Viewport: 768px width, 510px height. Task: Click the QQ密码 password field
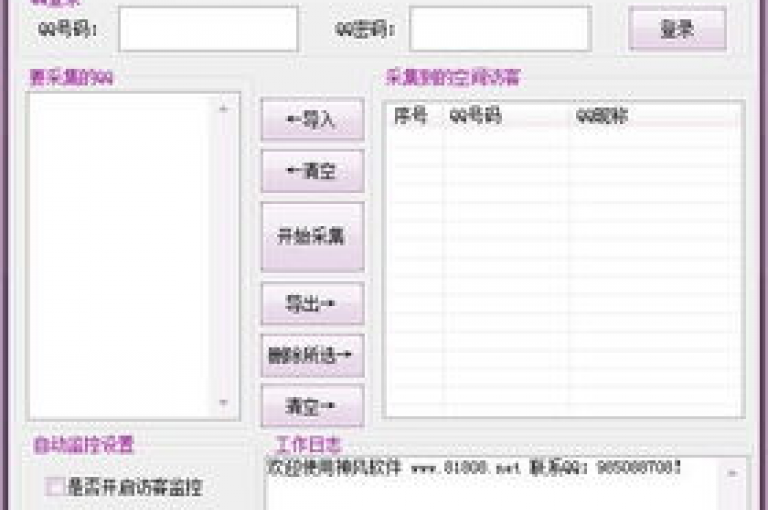pyautogui.click(x=500, y=29)
